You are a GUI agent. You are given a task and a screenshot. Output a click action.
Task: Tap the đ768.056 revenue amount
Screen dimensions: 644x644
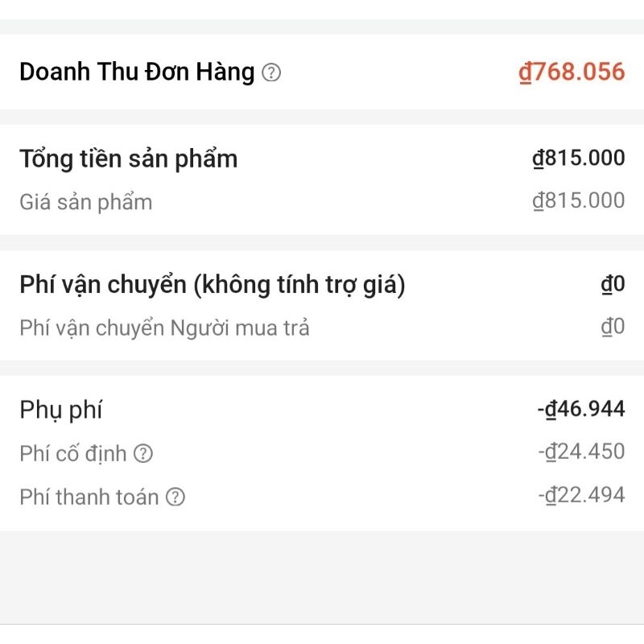pos(572,72)
